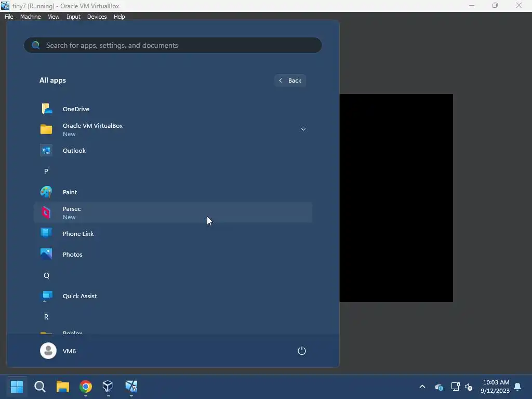Click the Oracle VM VirtualBox label
The height and width of the screenshot is (399, 532).
(92, 126)
